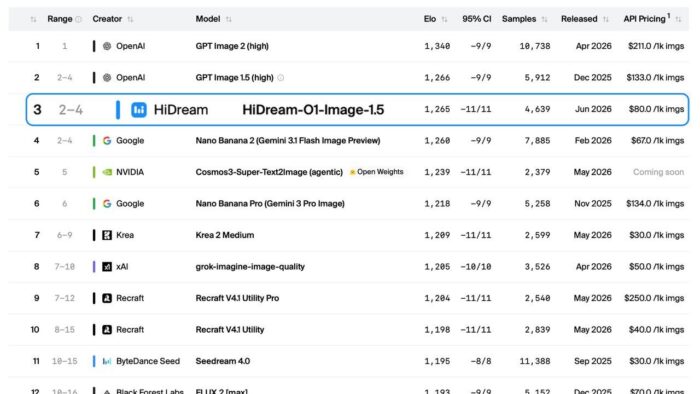The image size is (700, 394).
Task: Select the ByteDance Seed creator name
Action: (148, 361)
